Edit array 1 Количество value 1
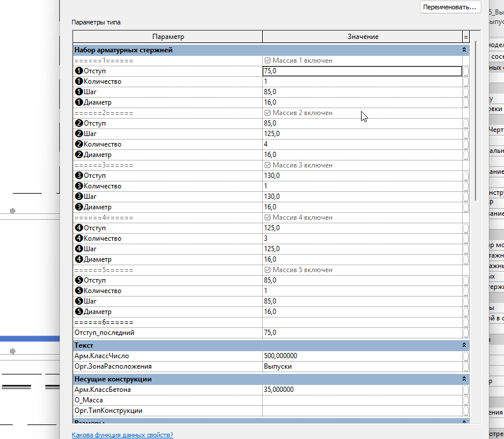 coord(362,81)
